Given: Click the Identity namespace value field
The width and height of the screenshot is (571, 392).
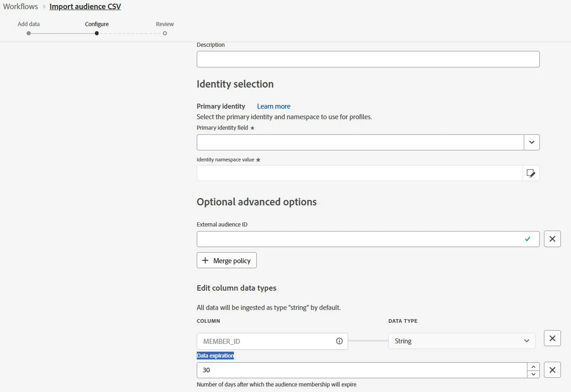Looking at the screenshot, I should tap(359, 173).
